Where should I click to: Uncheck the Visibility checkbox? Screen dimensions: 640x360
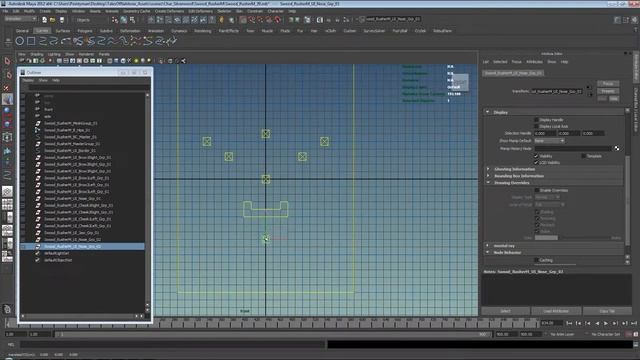coord(536,156)
